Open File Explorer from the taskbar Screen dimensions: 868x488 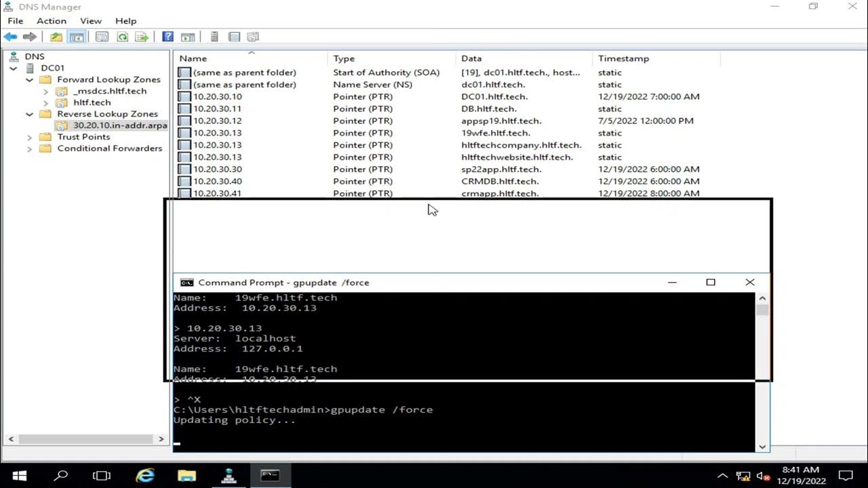tap(186, 475)
